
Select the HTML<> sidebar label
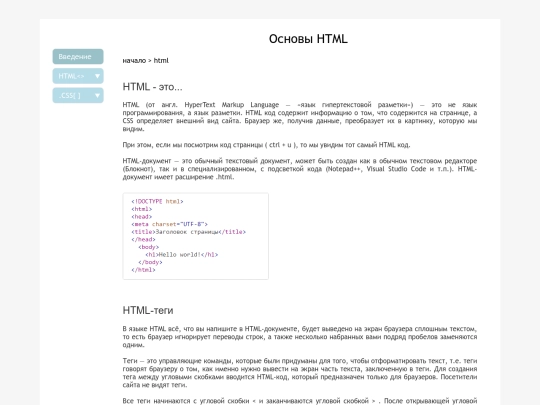pos(71,76)
